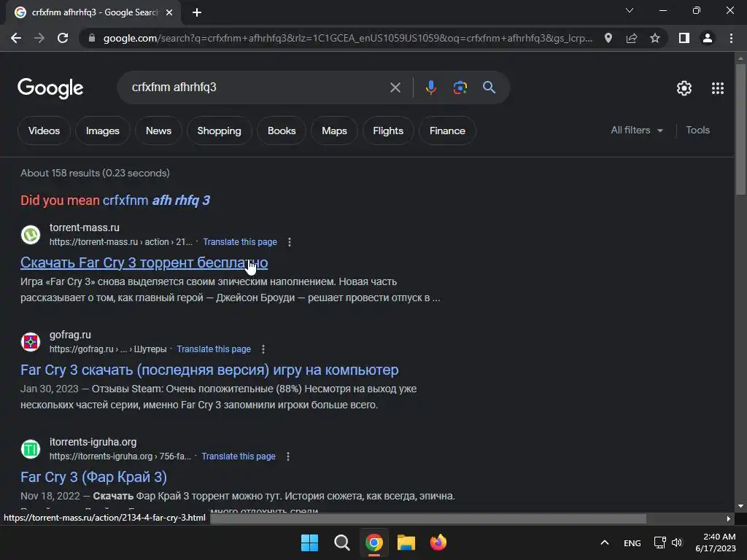Close the Google Search tab
This screenshot has height=560, width=747.
click(169, 13)
